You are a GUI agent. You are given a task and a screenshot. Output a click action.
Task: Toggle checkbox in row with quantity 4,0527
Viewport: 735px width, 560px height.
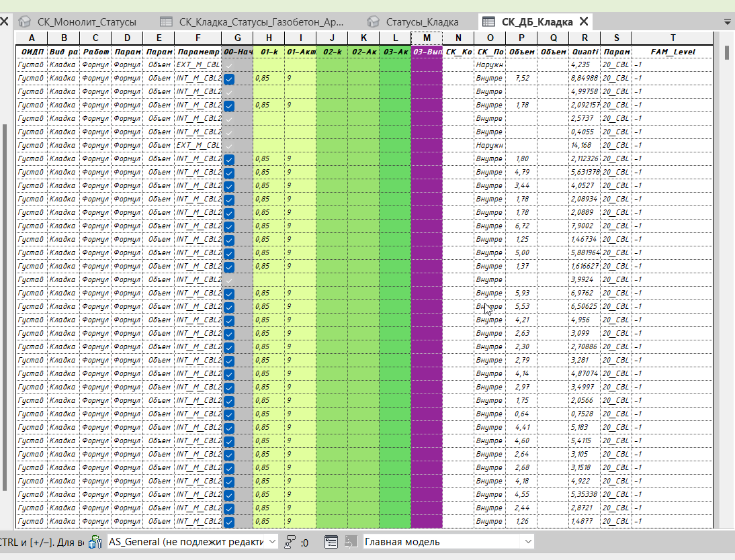pyautogui.click(x=228, y=186)
